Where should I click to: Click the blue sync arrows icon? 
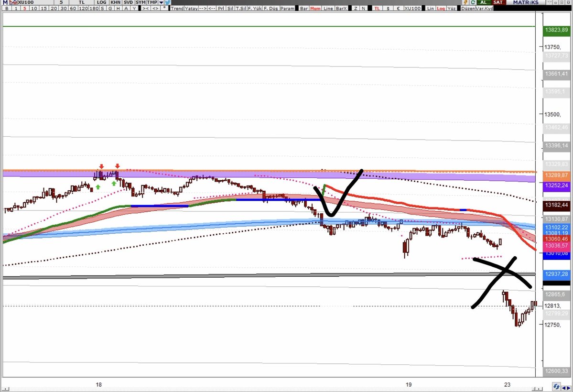(556, 387)
